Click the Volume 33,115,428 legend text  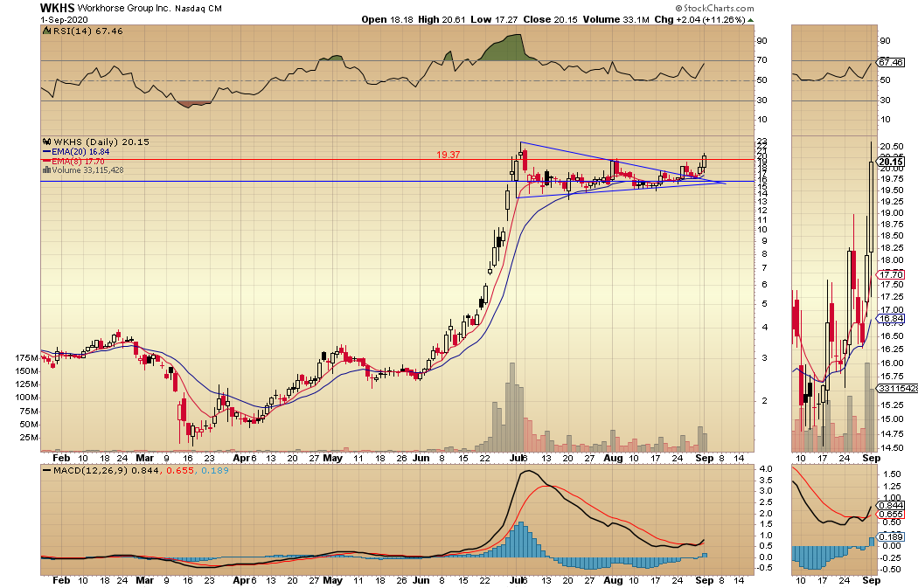pos(87,170)
